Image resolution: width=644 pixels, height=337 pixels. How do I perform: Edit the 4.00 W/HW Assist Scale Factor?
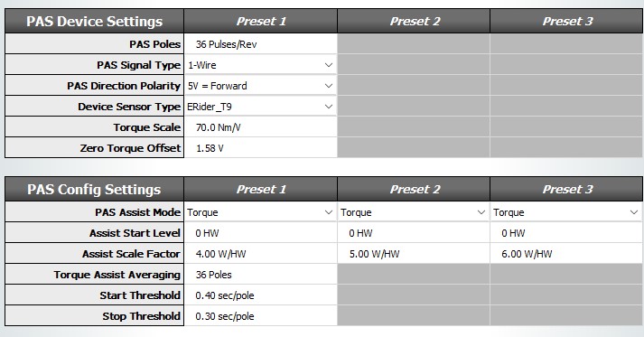[260, 254]
